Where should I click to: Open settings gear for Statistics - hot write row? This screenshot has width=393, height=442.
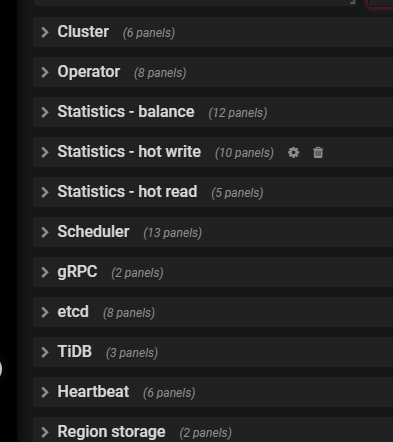(x=293, y=153)
